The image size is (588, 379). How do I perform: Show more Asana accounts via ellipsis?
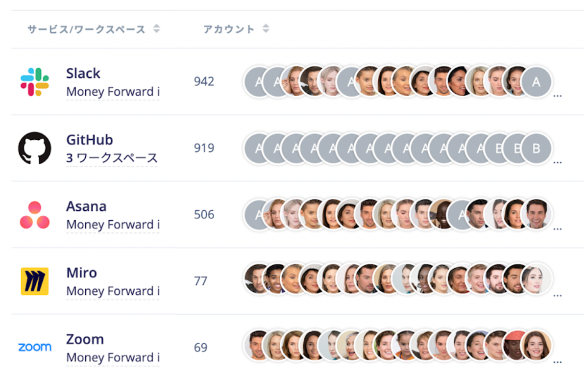[x=557, y=229]
